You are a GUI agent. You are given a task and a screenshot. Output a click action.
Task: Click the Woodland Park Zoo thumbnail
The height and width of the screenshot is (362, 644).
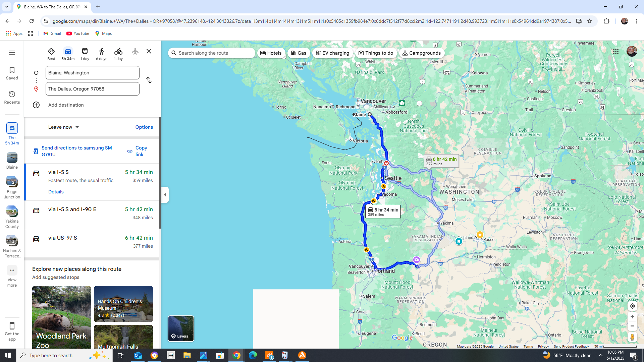click(61, 317)
